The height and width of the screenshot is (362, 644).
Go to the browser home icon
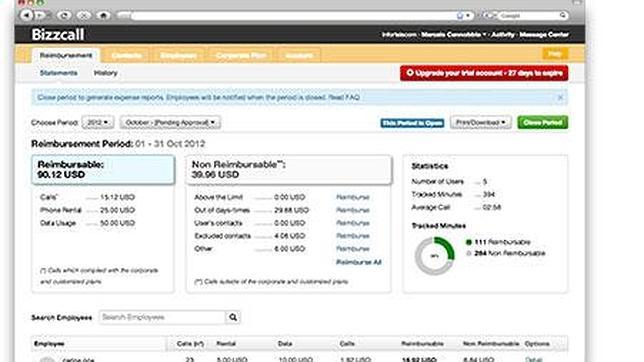pyautogui.click(x=104, y=16)
